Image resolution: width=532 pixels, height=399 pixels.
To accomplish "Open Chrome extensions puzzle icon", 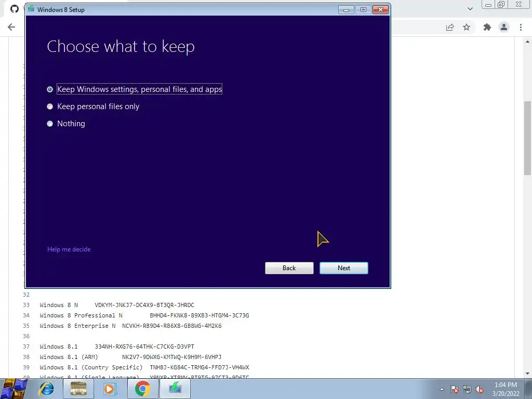I will tap(487, 27).
